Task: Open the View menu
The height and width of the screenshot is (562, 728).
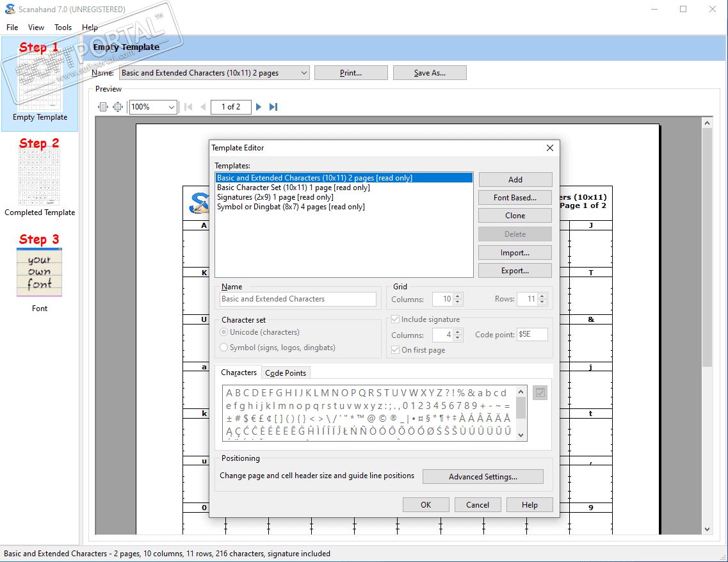Action: [x=36, y=28]
